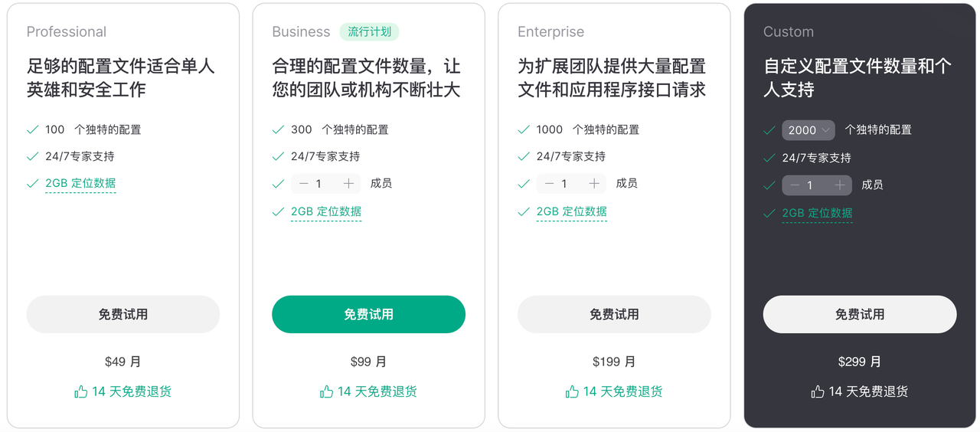
Task: Click plus icon in Business plan stepper
Action: pyautogui.click(x=349, y=184)
